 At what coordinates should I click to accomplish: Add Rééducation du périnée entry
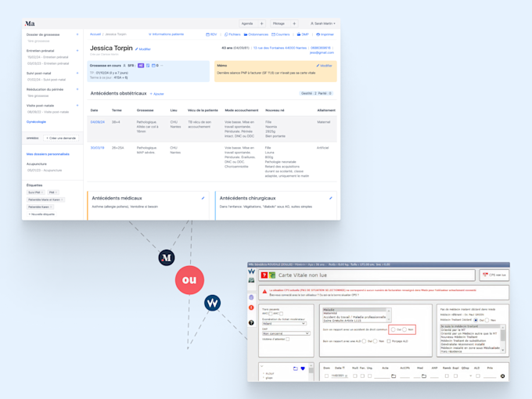coord(77,89)
